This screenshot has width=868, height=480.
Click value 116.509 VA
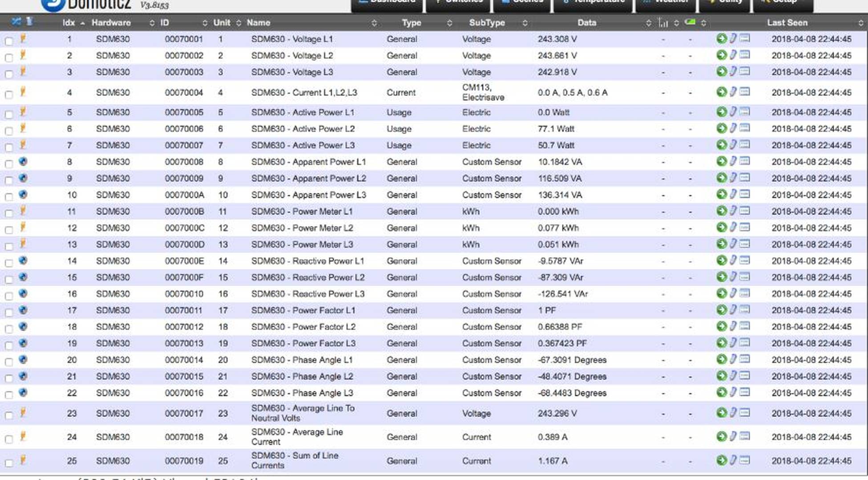[560, 178]
